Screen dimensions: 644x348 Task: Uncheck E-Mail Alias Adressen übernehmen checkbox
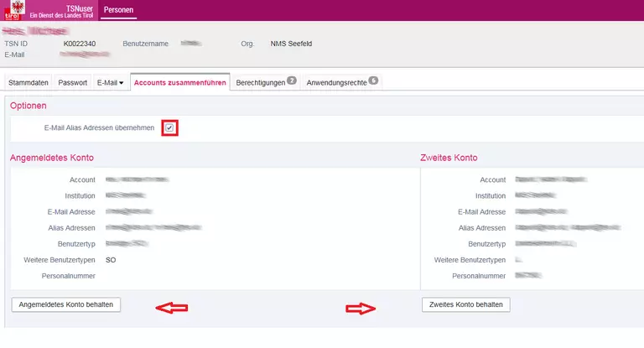click(x=170, y=127)
